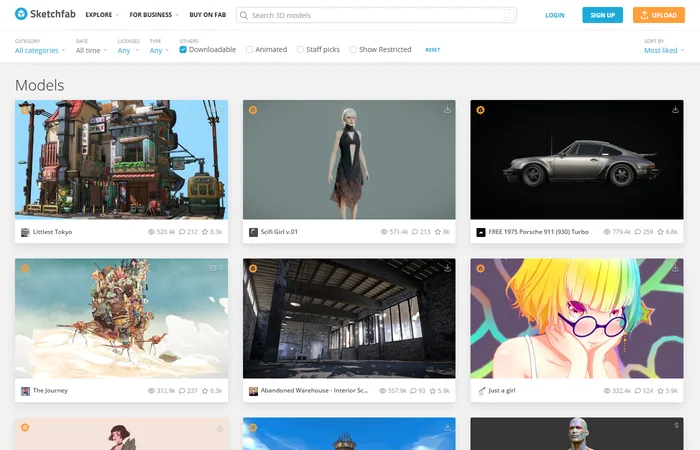Open the Sort by Most liked dropdown
The height and width of the screenshot is (450, 700).
coord(664,50)
